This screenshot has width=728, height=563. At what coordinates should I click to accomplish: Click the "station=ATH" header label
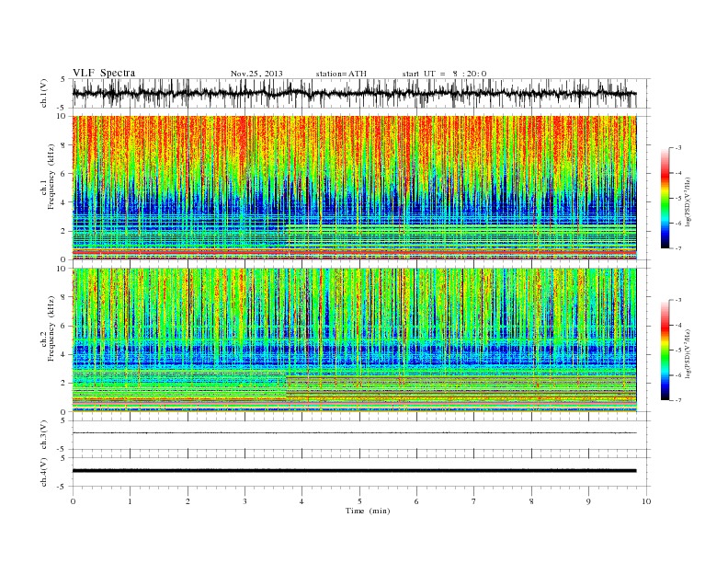pos(341,74)
